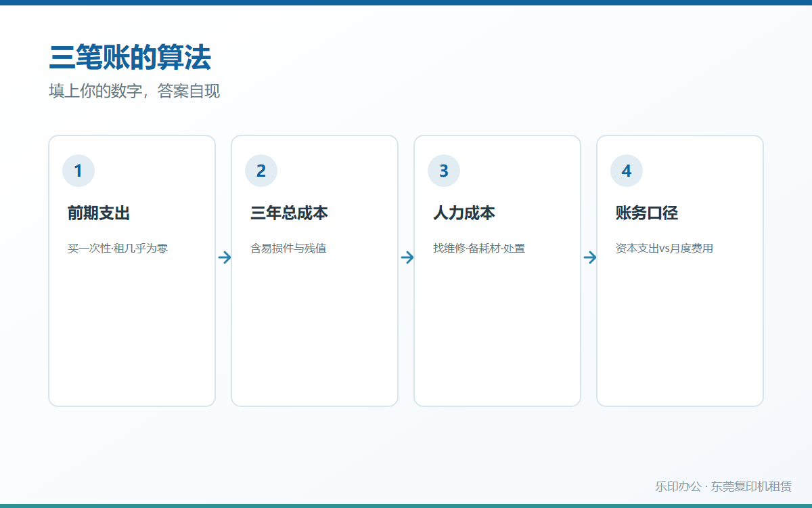The image size is (812, 508).
Task: Click the step number 2 circle
Action: tap(261, 171)
